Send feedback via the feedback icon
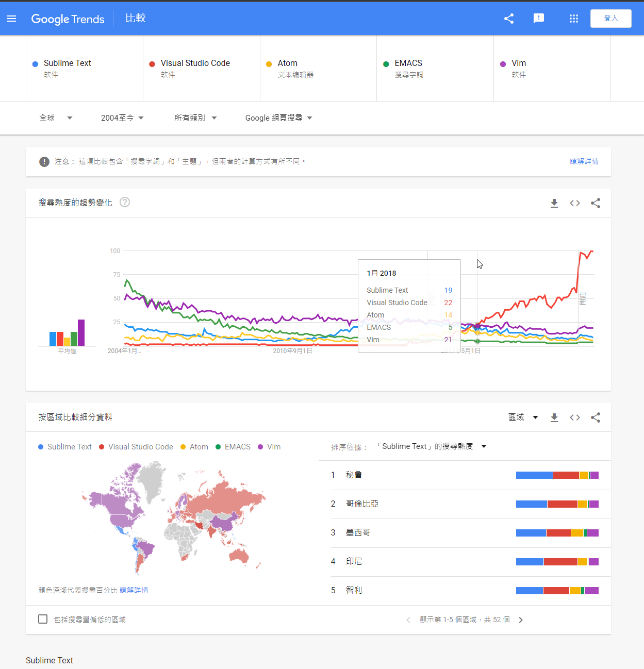644x669 pixels. tap(539, 18)
